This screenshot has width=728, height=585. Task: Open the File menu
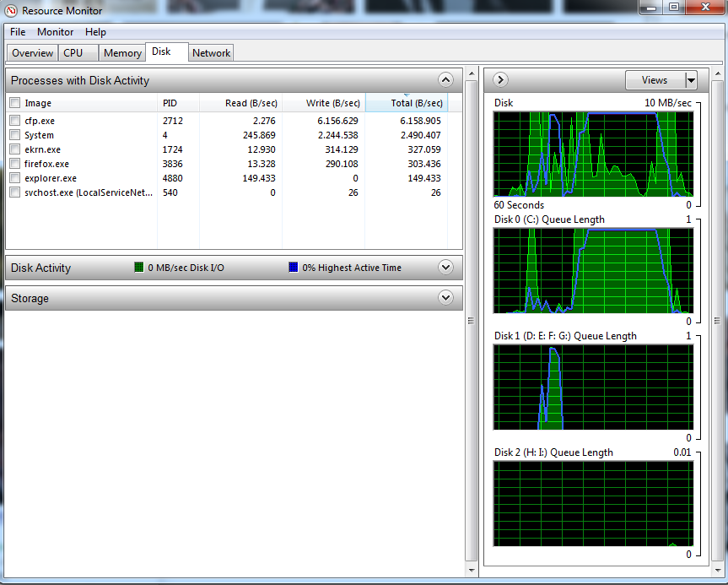point(18,32)
